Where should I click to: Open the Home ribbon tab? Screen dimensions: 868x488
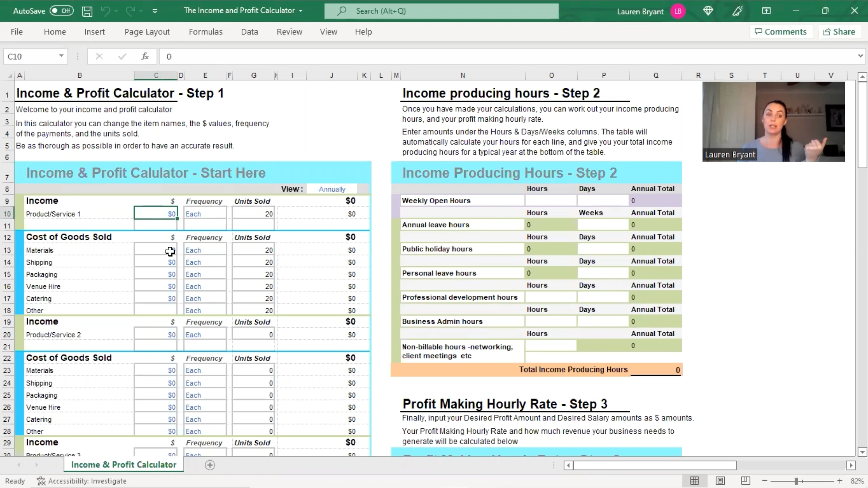coord(55,32)
